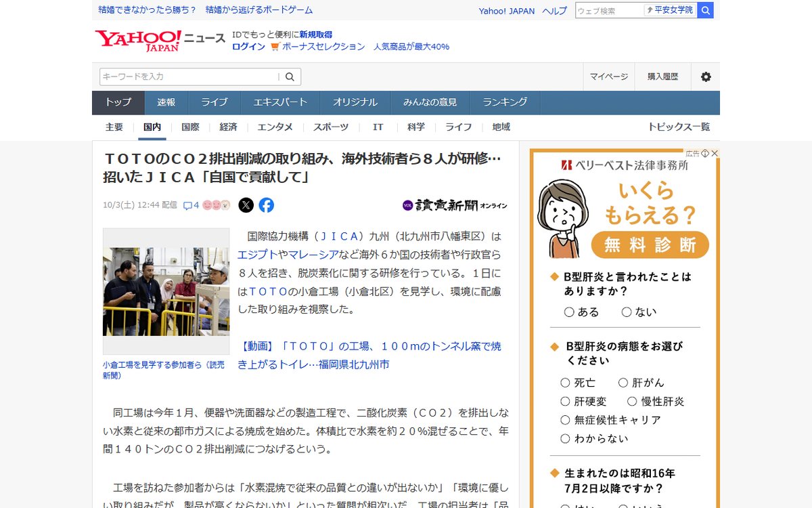Select radio button 無症候性キャリア
812x508 pixels.
coord(565,420)
